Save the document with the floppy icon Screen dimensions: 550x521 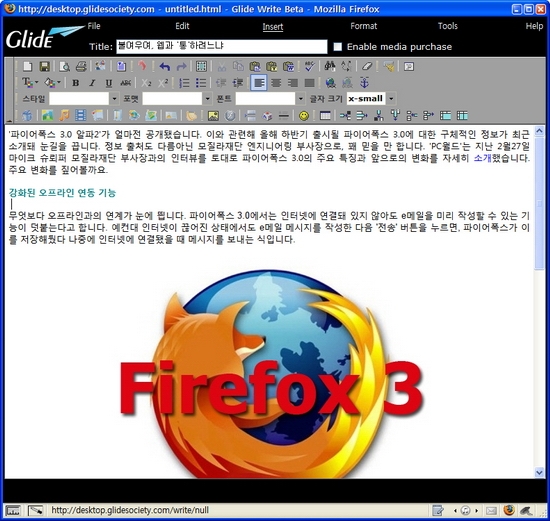45,66
